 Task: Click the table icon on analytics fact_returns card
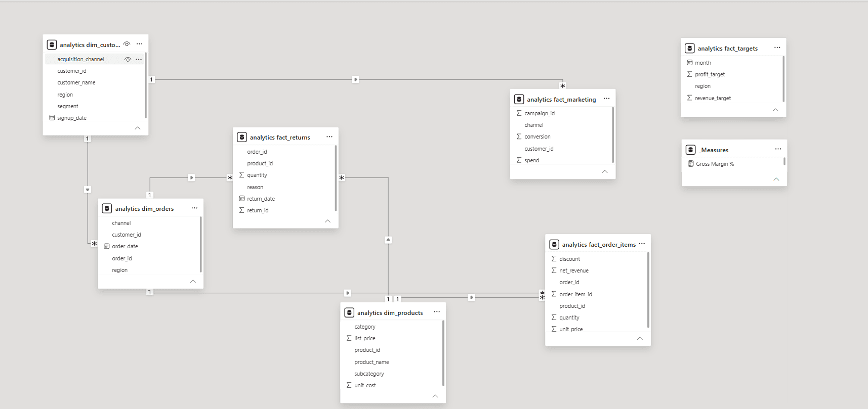point(242,137)
